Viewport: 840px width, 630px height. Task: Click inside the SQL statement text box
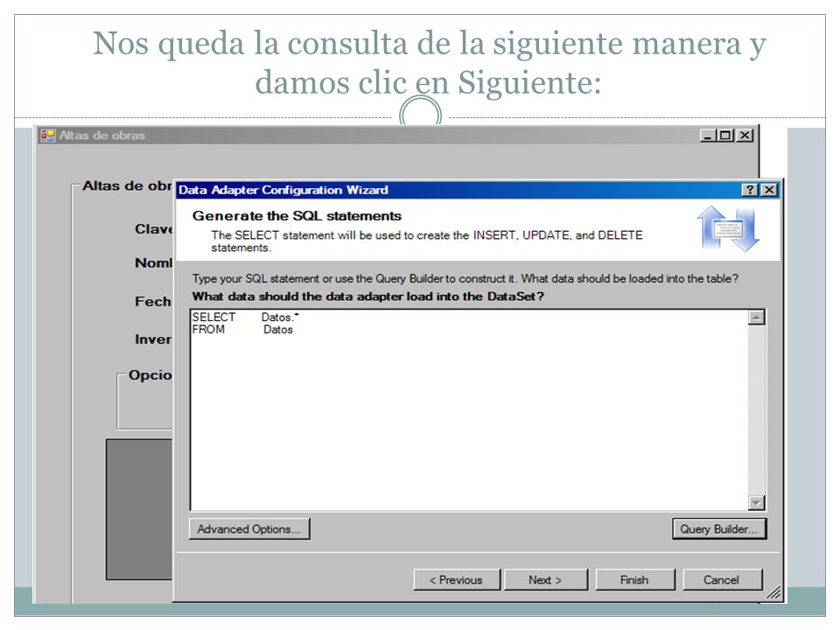pyautogui.click(x=469, y=409)
